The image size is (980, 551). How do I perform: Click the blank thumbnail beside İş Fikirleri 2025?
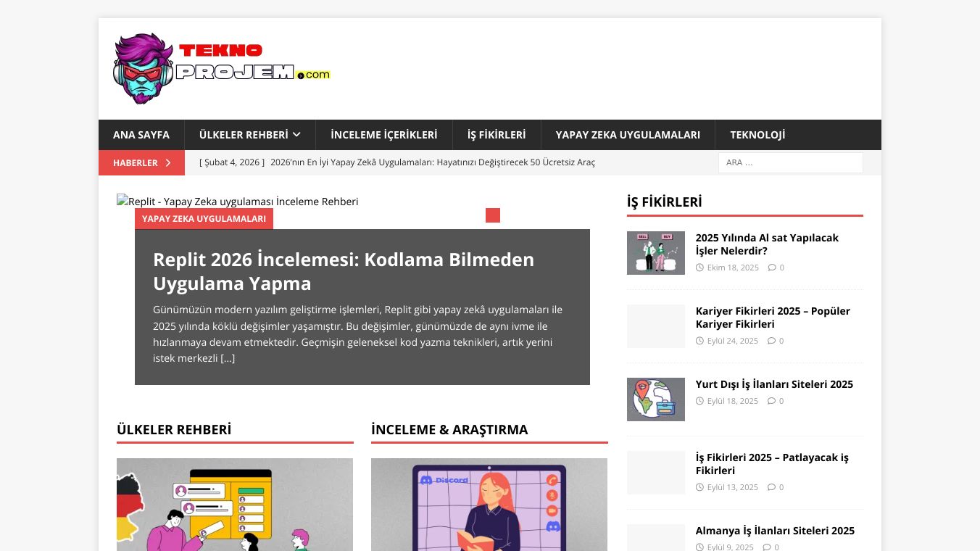click(656, 473)
